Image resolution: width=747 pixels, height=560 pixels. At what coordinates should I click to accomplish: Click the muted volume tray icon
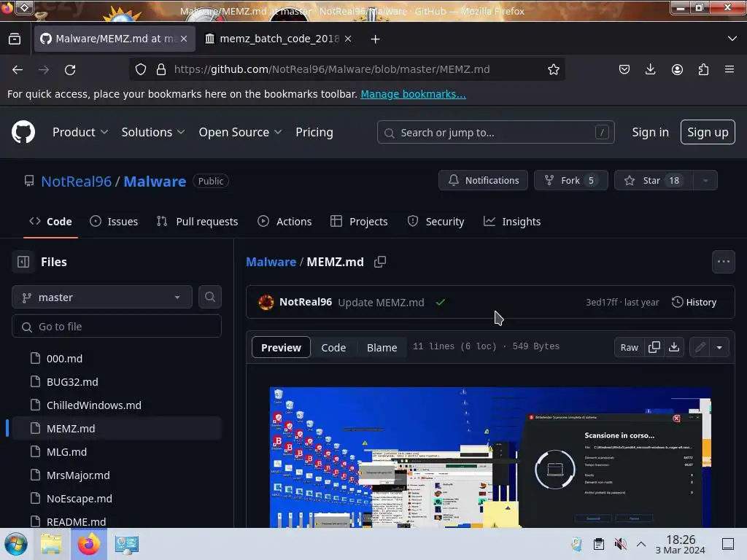coord(620,544)
